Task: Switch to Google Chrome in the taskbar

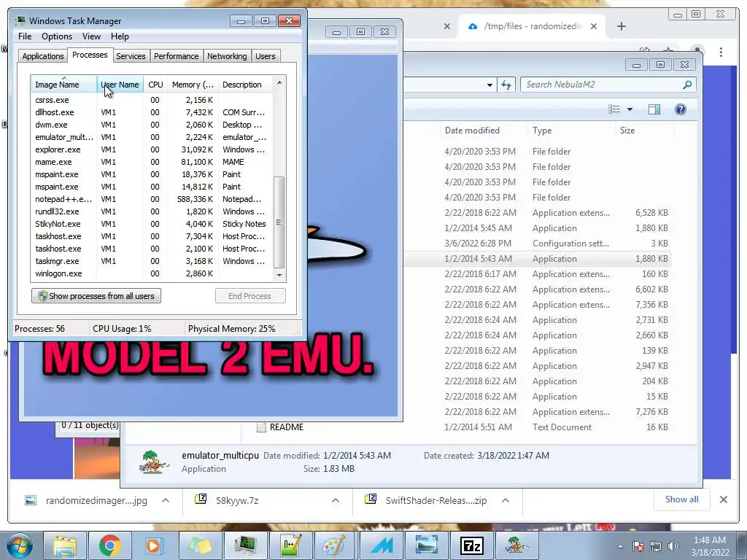Action: click(x=110, y=545)
